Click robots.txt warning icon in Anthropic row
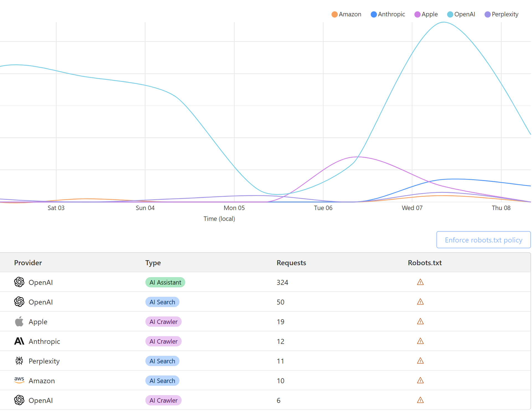The image size is (532, 414). tap(420, 341)
